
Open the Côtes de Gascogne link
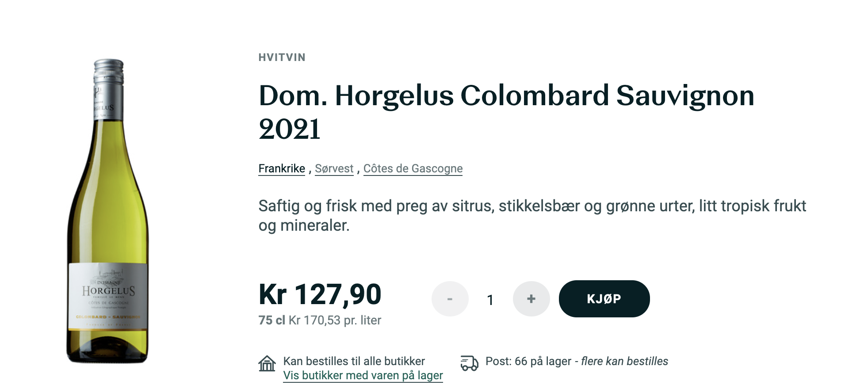click(x=413, y=169)
